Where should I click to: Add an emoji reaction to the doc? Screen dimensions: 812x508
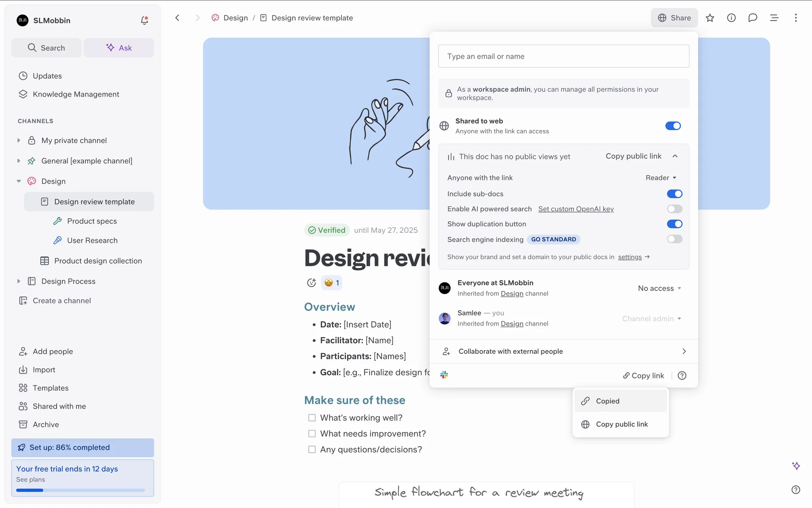point(311,283)
